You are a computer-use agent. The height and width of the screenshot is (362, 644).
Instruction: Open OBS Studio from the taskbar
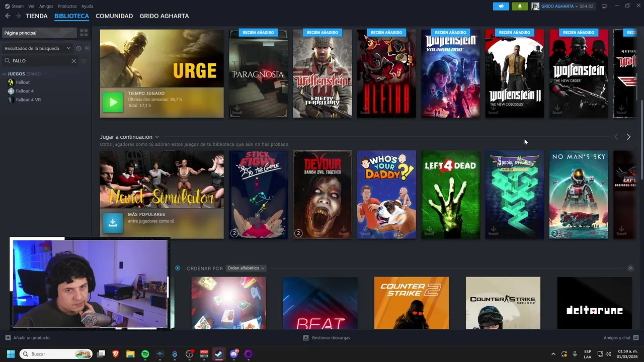190,354
